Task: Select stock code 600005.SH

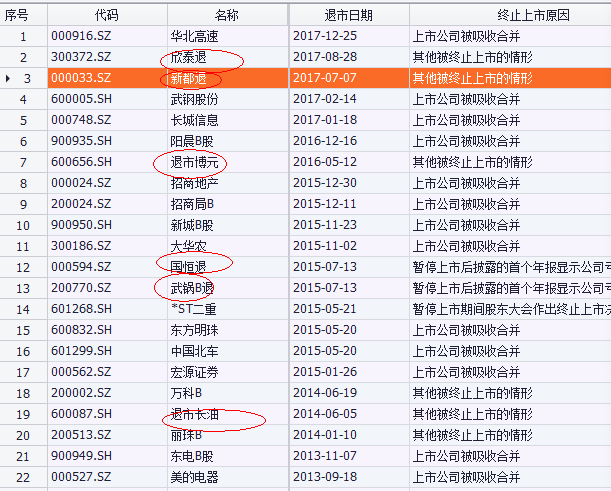Action: point(83,99)
